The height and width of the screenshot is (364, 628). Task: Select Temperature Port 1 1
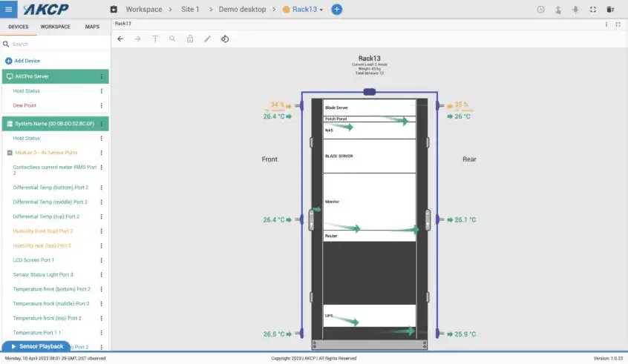pos(37,333)
